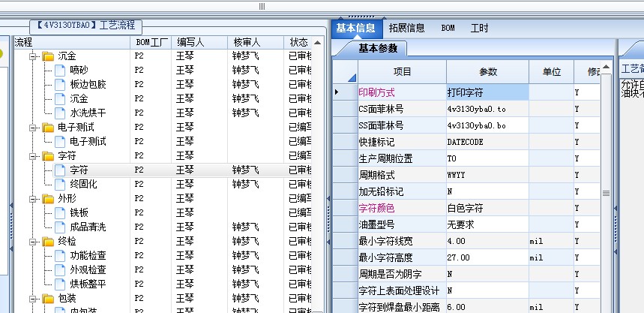Click the DATECODE parameter cell

point(487,142)
